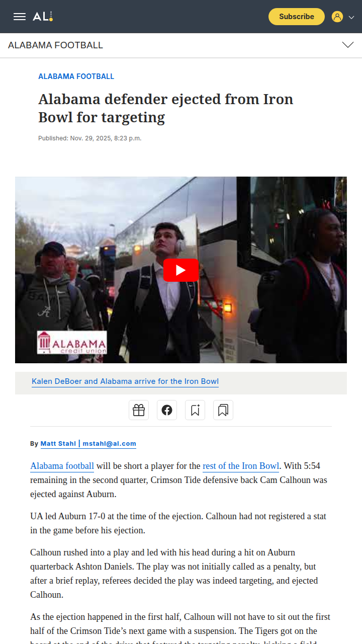Open the saved bookmarks icon
The height and width of the screenshot is (644, 362).
(223, 410)
